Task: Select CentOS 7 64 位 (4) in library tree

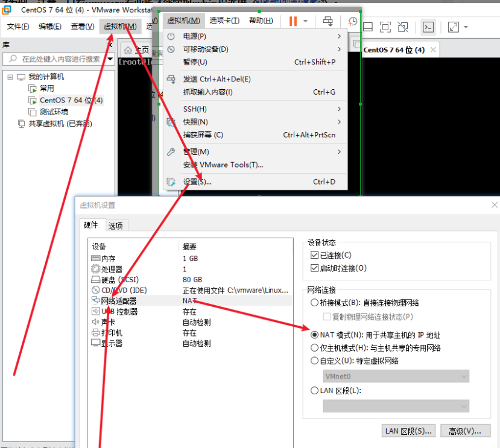Action: click(x=71, y=100)
